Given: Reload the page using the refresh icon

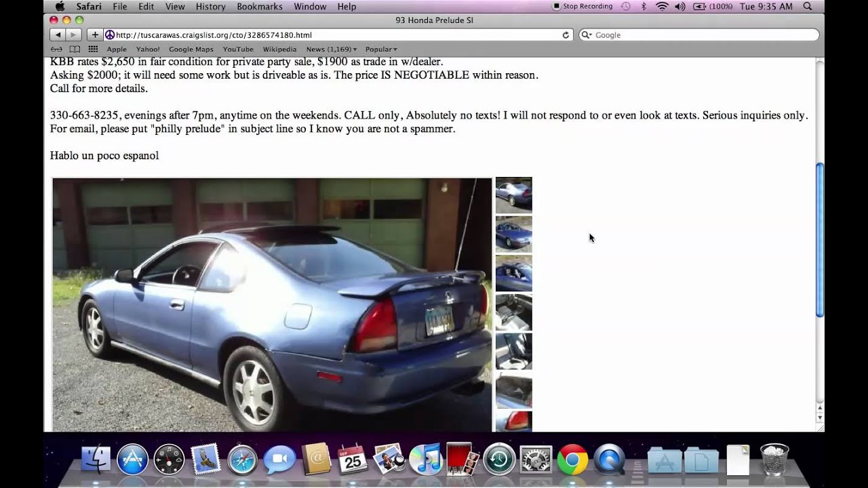Looking at the screenshot, I should (566, 35).
